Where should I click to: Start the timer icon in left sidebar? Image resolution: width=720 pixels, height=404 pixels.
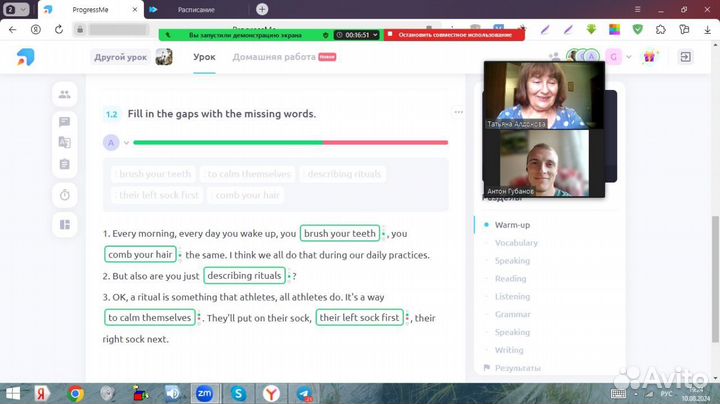(64, 194)
